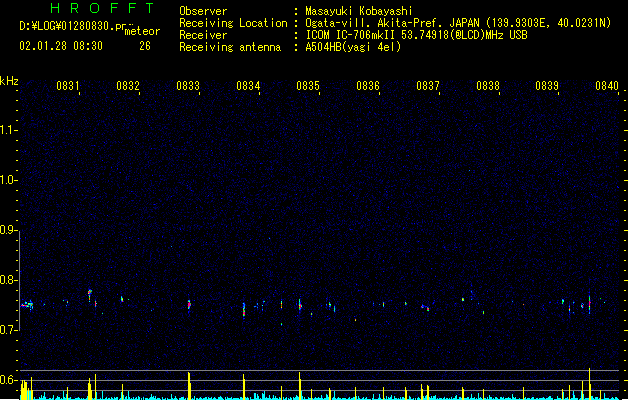This screenshot has height=400, width=629.
Task: Click the 0832 time marker
Action: click(x=128, y=85)
